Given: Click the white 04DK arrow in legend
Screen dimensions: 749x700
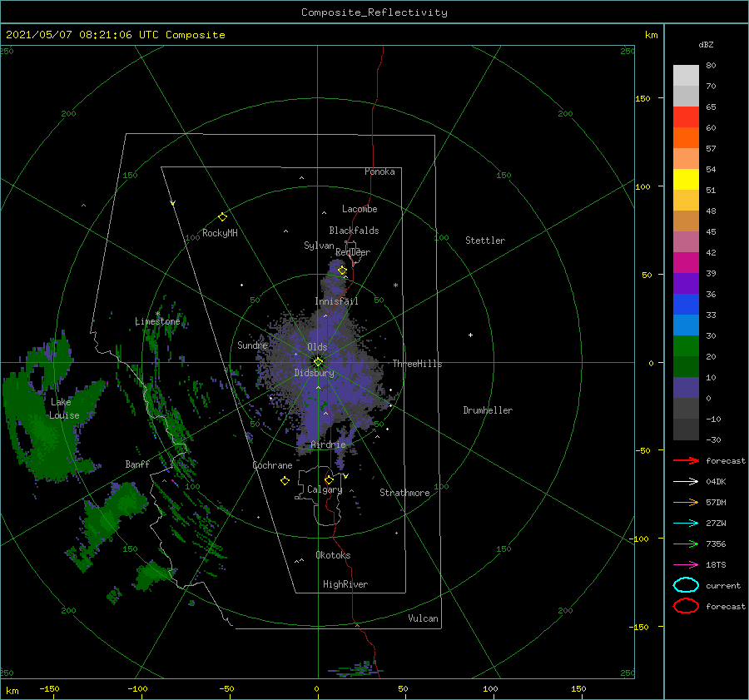Looking at the screenshot, I should point(686,482).
